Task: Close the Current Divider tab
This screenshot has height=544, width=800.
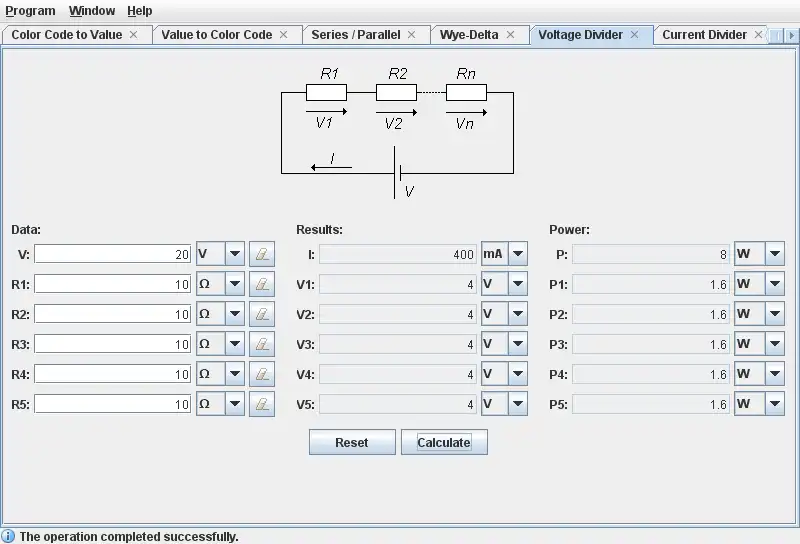Action: [759, 35]
